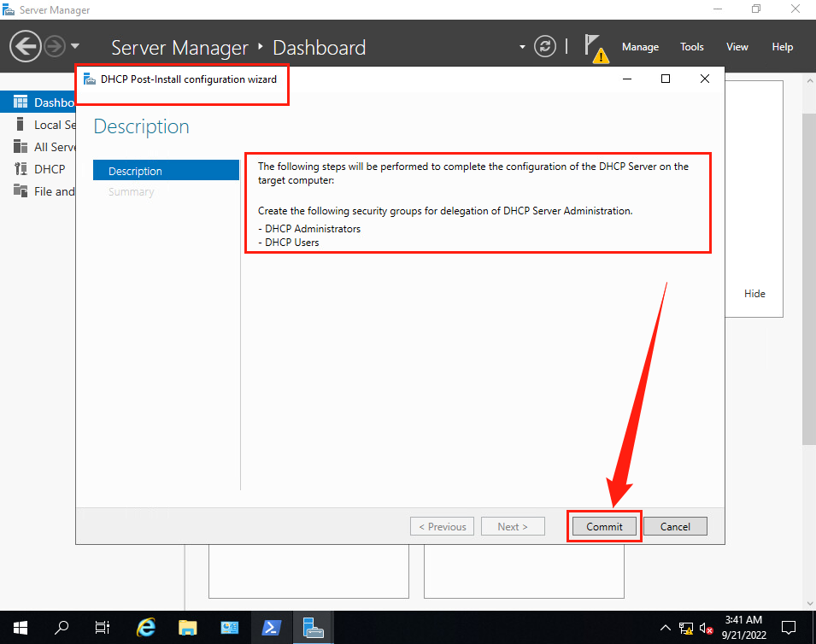
Task: Open the Tools menu
Action: tap(691, 47)
